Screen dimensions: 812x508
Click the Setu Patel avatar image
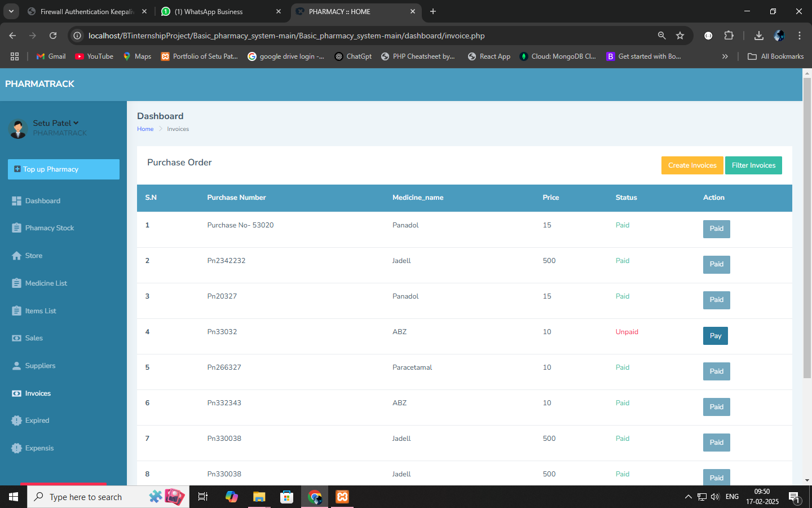coord(18,129)
